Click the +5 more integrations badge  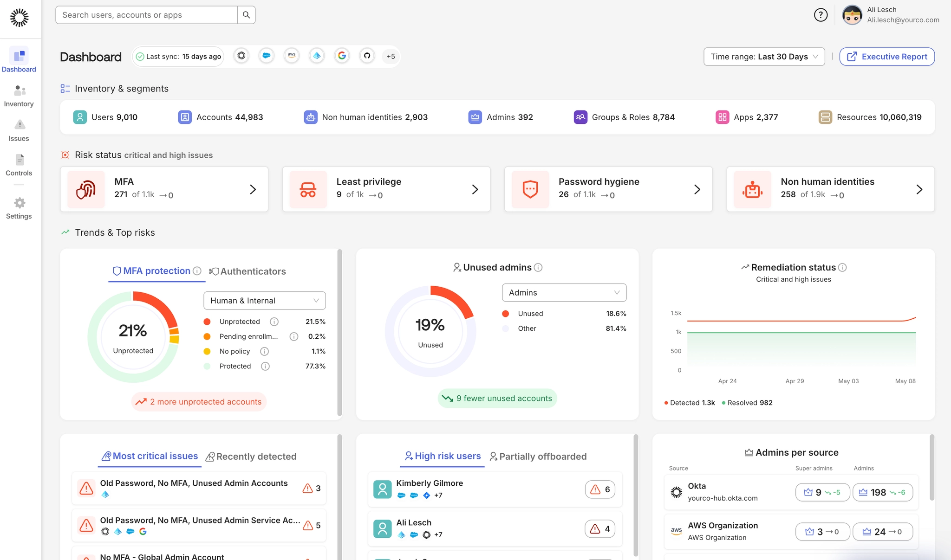coord(391,56)
